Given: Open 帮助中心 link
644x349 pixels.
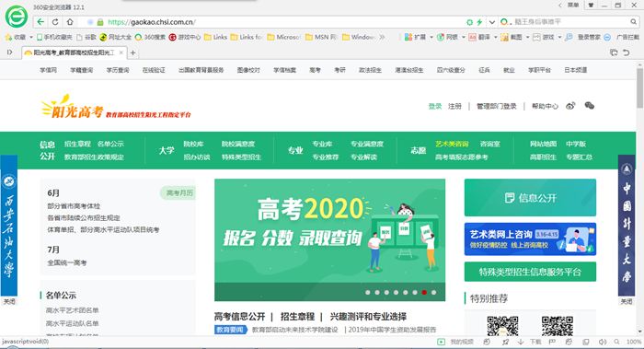Looking at the screenshot, I should tap(545, 106).
